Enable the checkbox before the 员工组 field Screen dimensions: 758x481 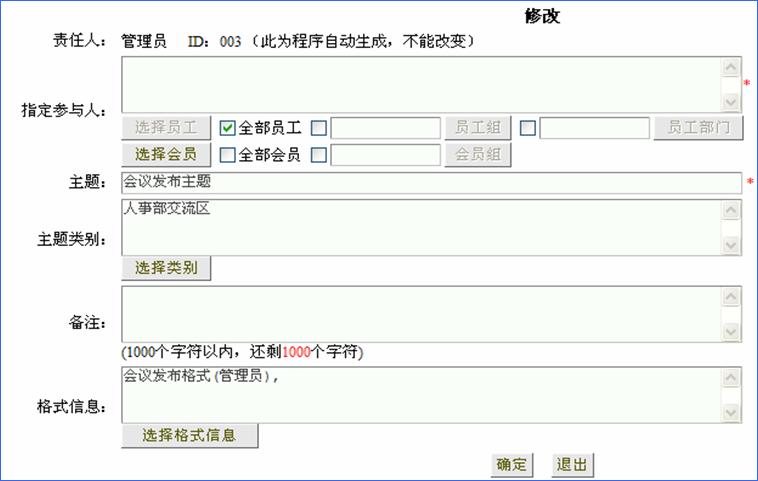click(318, 128)
